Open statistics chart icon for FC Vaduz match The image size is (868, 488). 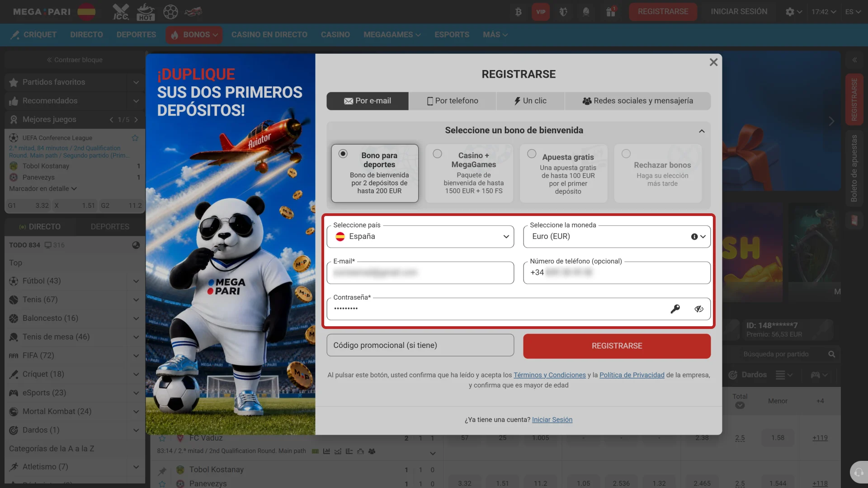pos(326,451)
